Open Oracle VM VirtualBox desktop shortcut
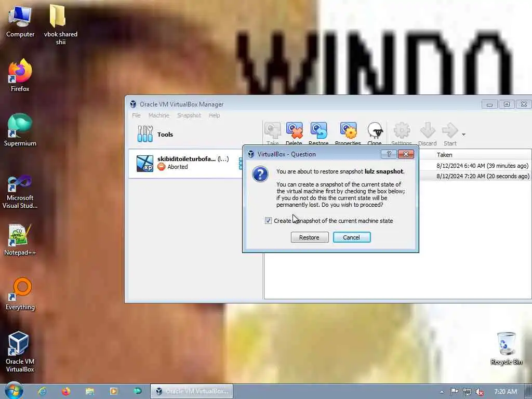532x399 pixels. click(x=20, y=352)
